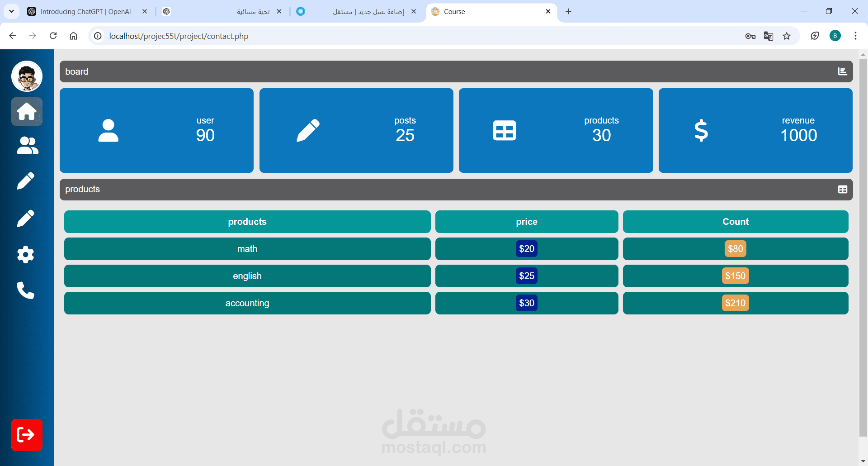This screenshot has width=868, height=466.
Task: Open the users group icon in sidebar
Action: [x=27, y=146]
